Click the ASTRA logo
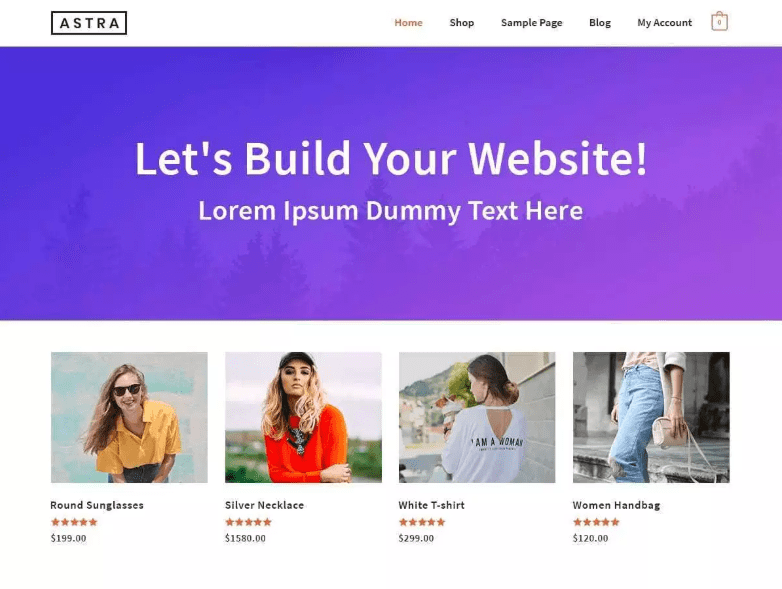The height and width of the screenshot is (589, 782). (89, 23)
